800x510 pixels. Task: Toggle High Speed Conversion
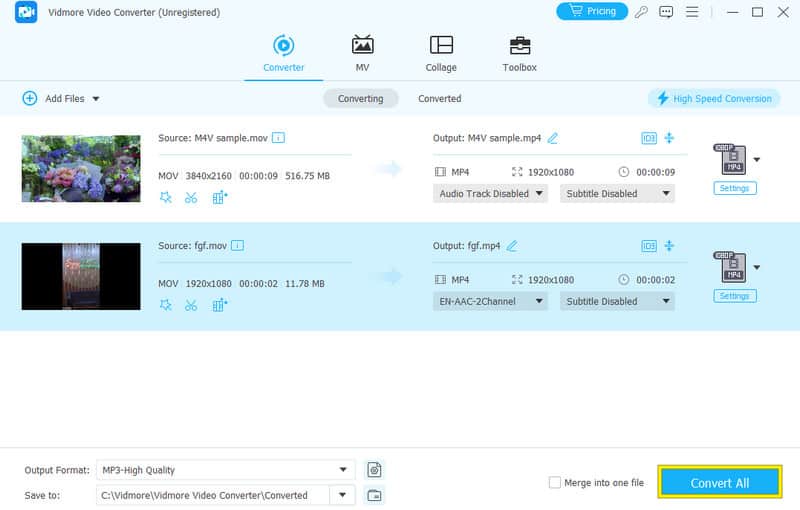pyautogui.click(x=714, y=99)
